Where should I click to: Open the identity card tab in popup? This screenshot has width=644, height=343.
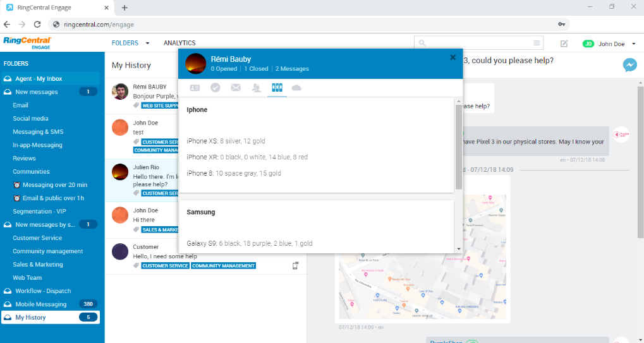195,88
